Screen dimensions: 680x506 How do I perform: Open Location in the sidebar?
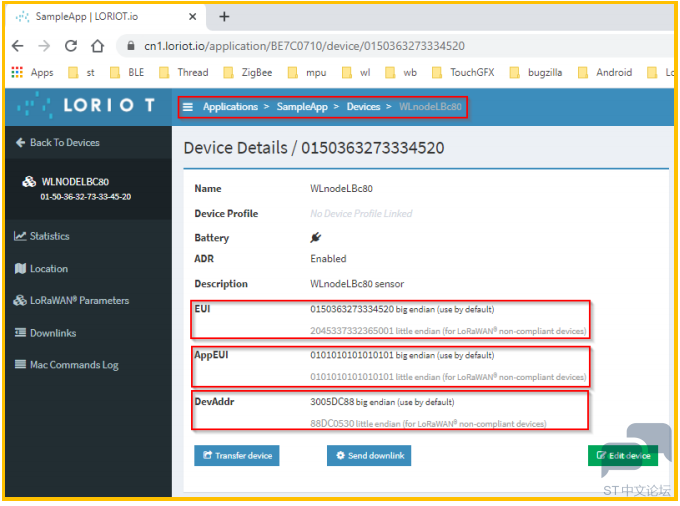click(41, 269)
